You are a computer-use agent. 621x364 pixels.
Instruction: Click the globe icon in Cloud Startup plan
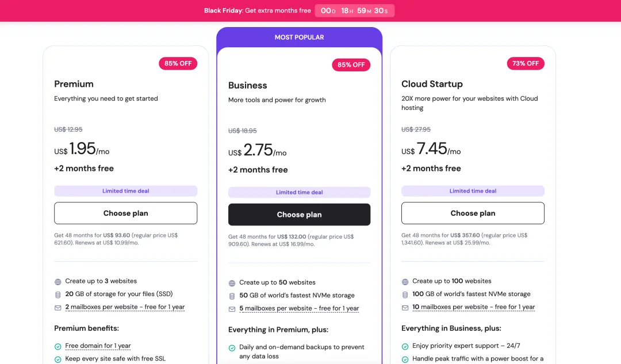[x=405, y=282]
